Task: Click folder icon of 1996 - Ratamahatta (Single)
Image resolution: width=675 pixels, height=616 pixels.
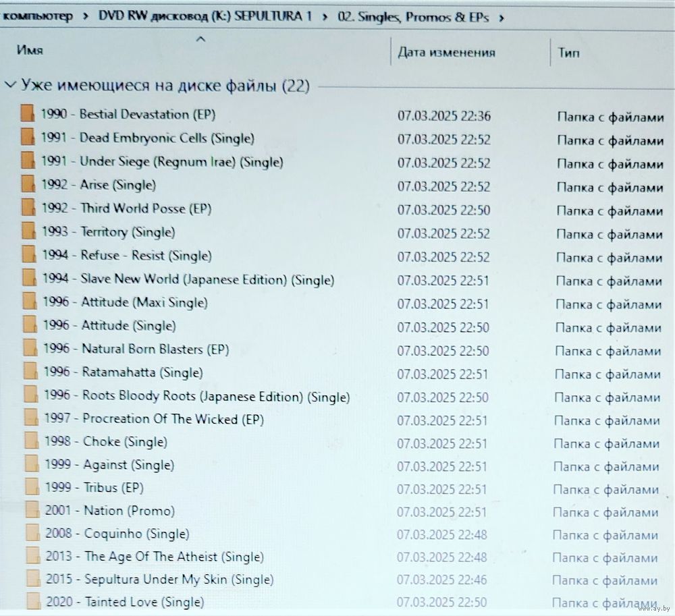Action: (31, 371)
